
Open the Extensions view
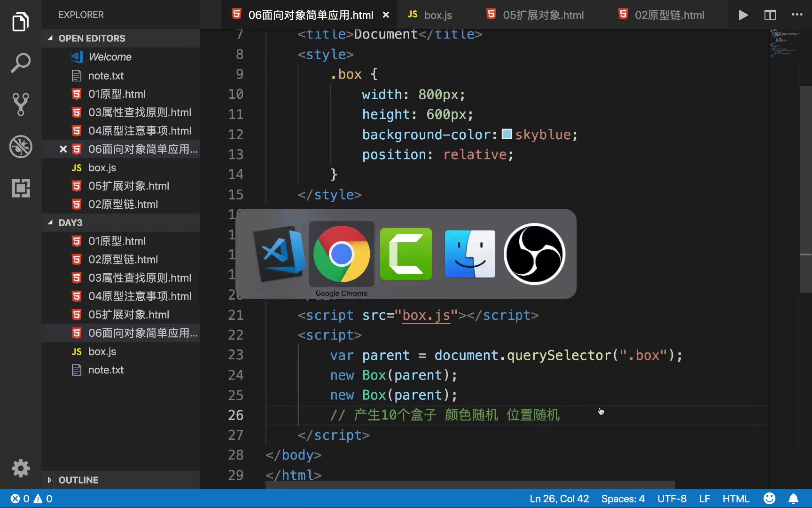click(20, 188)
